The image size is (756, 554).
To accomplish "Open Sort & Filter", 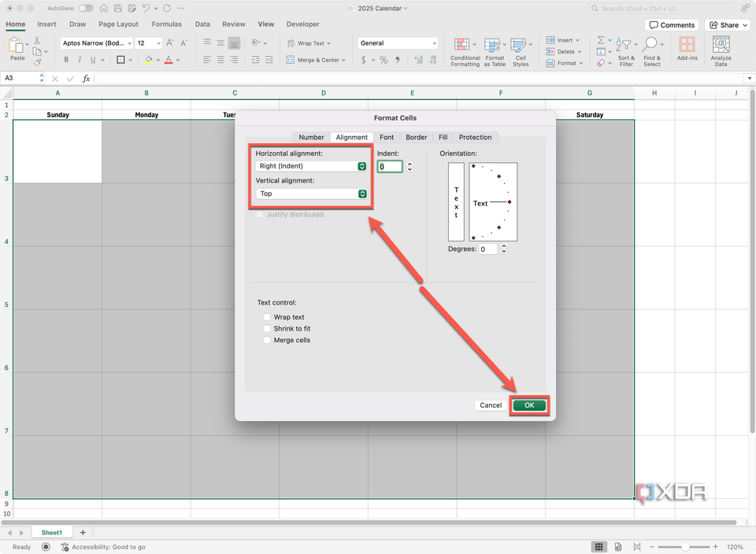I will (626, 51).
